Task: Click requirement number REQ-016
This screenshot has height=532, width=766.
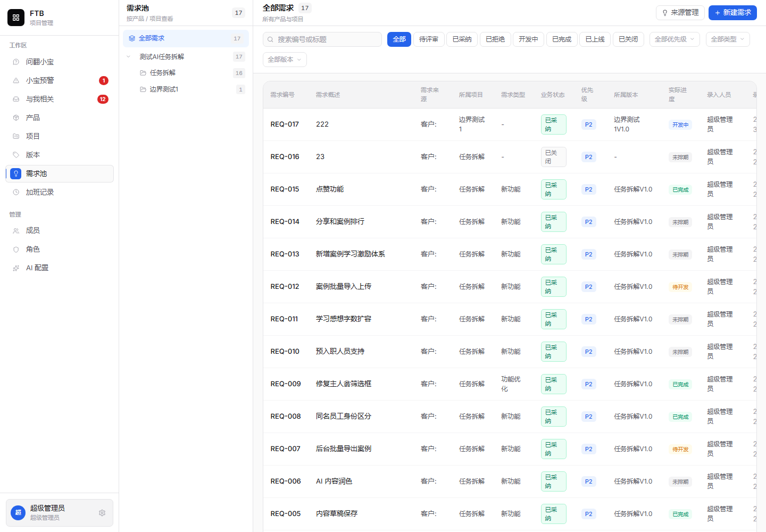Action: pyautogui.click(x=285, y=157)
